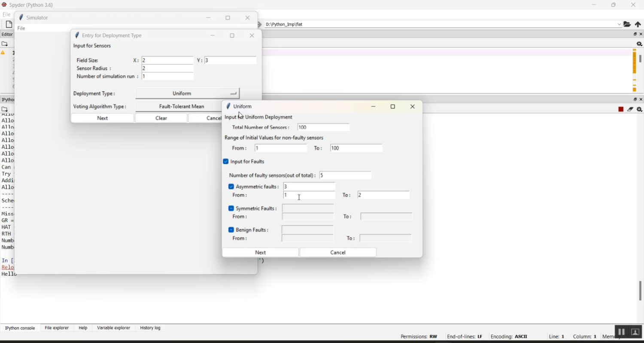Toggle the Input for Faults checkbox
The width and height of the screenshot is (644, 343).
226,162
